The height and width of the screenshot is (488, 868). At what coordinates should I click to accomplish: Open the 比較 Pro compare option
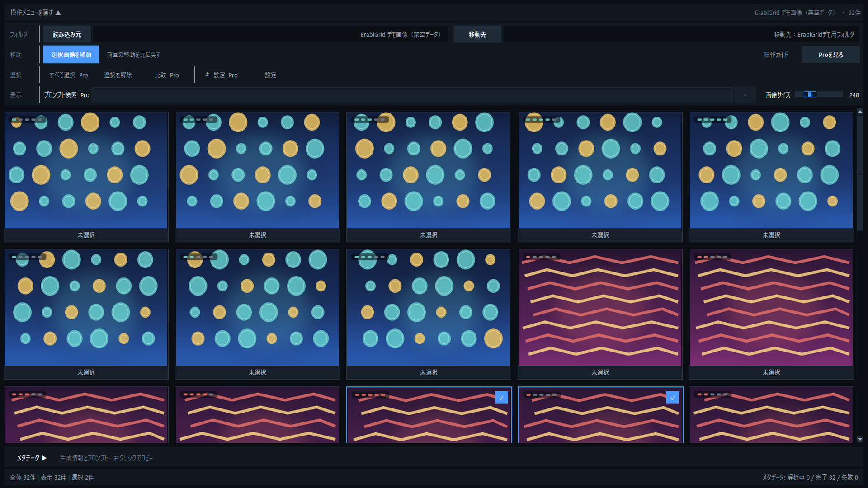coord(167,75)
